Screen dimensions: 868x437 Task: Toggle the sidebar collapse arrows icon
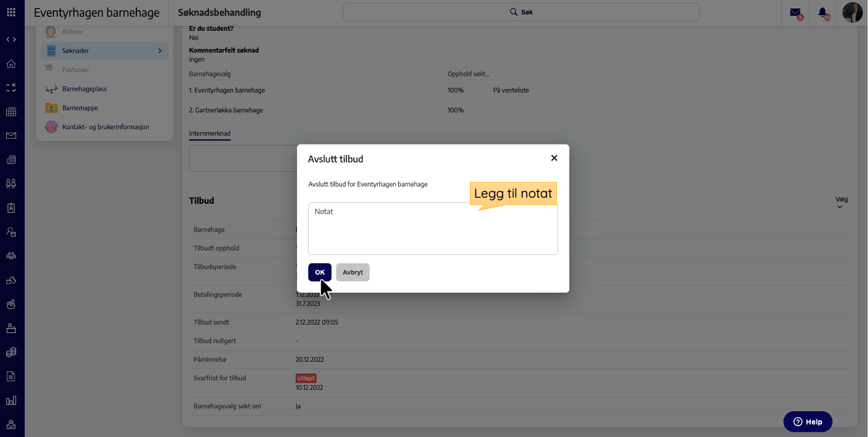[11, 39]
